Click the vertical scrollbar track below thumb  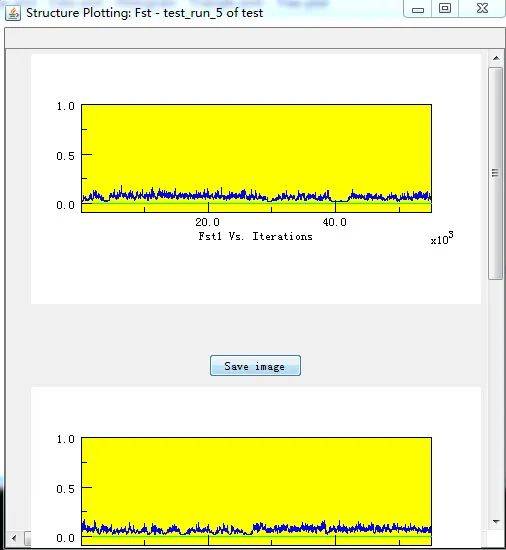496,396
